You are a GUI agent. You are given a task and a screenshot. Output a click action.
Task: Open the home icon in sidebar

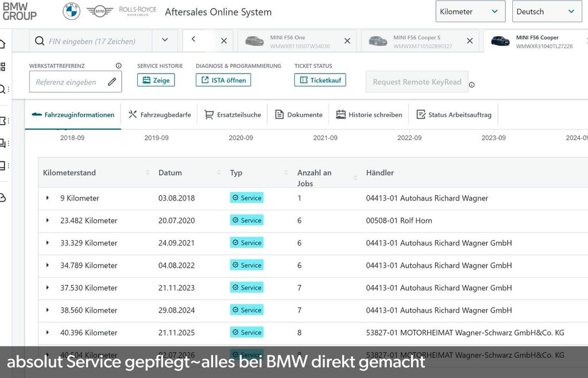pyautogui.click(x=2, y=44)
